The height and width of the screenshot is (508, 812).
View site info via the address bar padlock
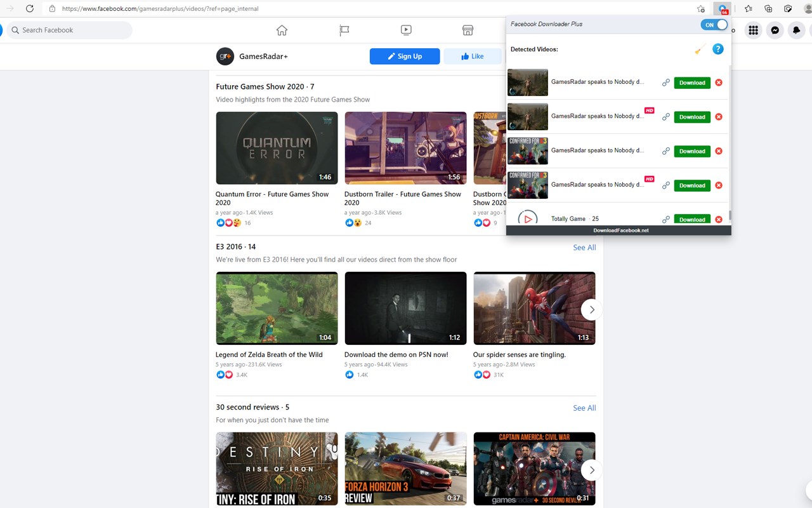click(x=52, y=9)
